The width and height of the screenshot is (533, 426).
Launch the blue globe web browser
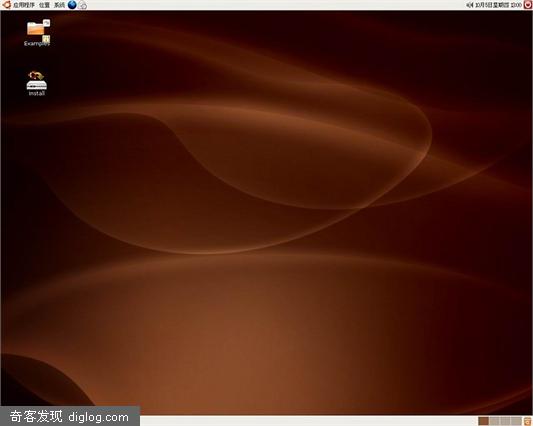click(72, 5)
